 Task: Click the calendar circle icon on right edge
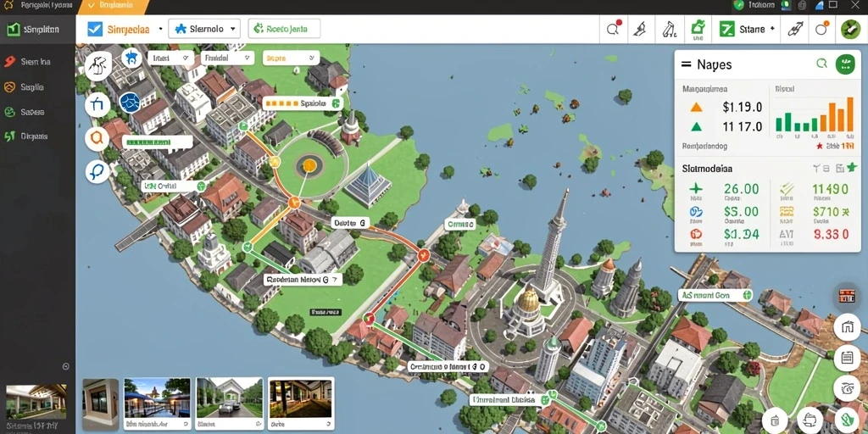coord(847,357)
